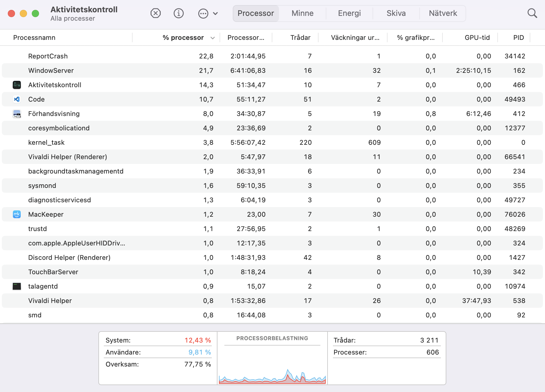Sort by Processor... time column header
Screen dimensions: 545x392
(x=246, y=38)
